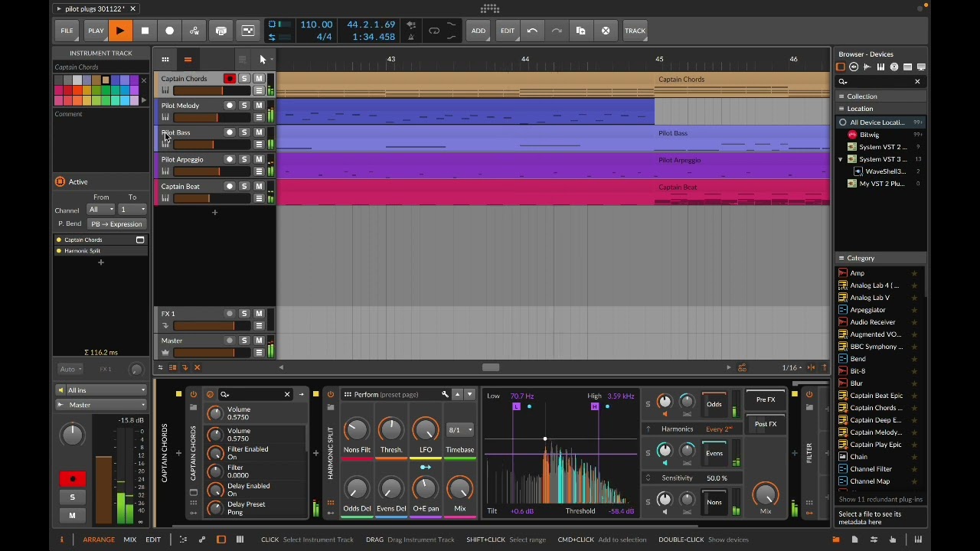Toggle the Captain Chords device power icon
This screenshot has width=980, height=551.
click(x=193, y=394)
